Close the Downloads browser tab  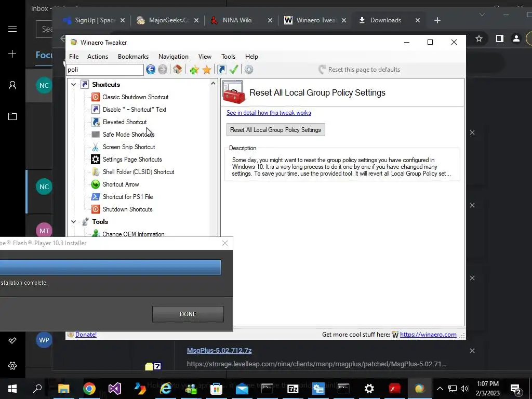(x=418, y=20)
